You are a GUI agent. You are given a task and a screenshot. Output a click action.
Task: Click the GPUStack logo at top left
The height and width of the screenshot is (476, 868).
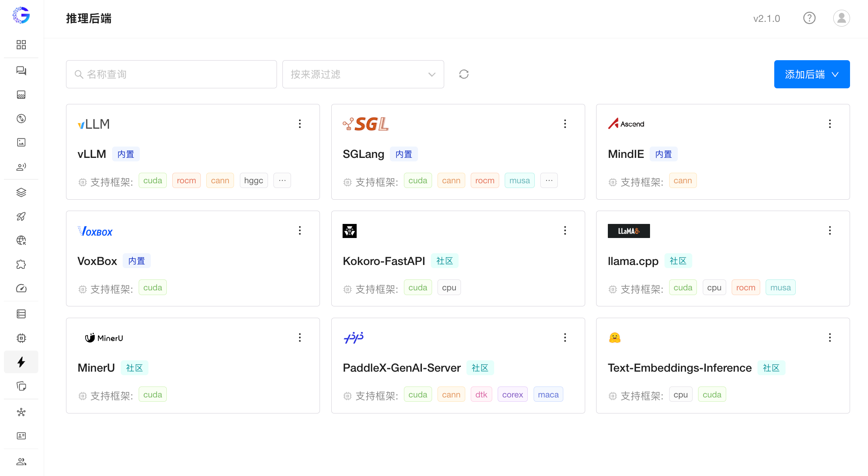click(21, 16)
